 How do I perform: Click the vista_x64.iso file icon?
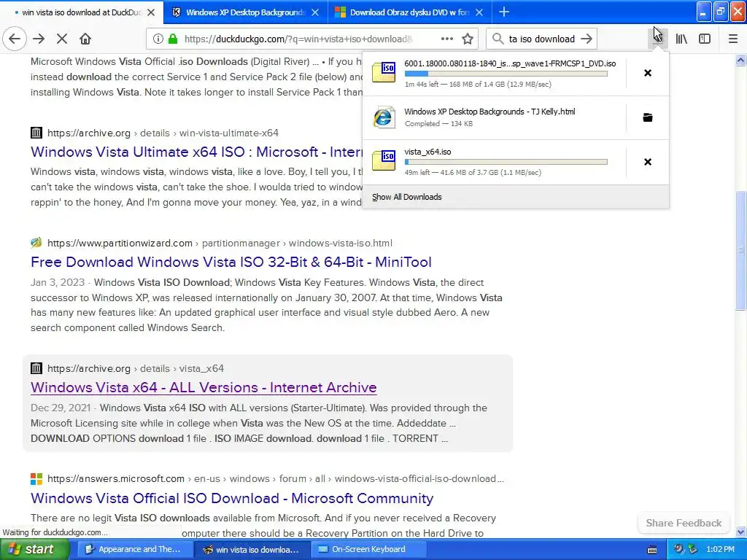click(x=384, y=160)
